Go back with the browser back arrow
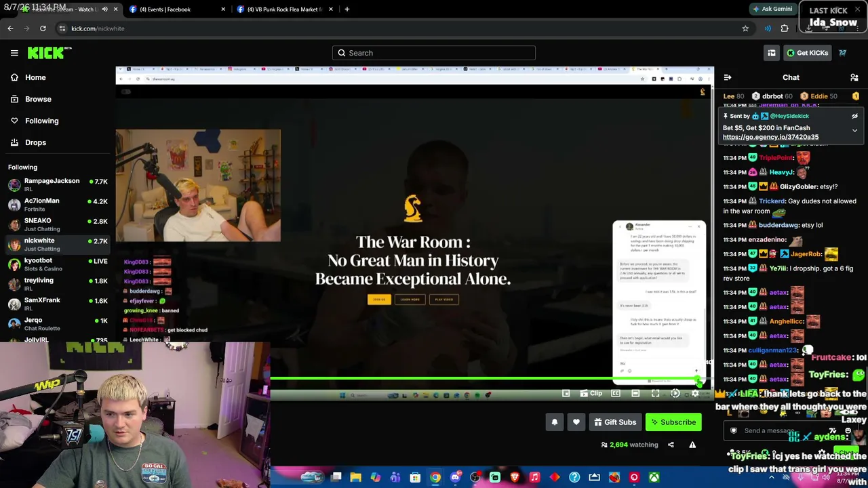This screenshot has height=488, width=868. (10, 28)
